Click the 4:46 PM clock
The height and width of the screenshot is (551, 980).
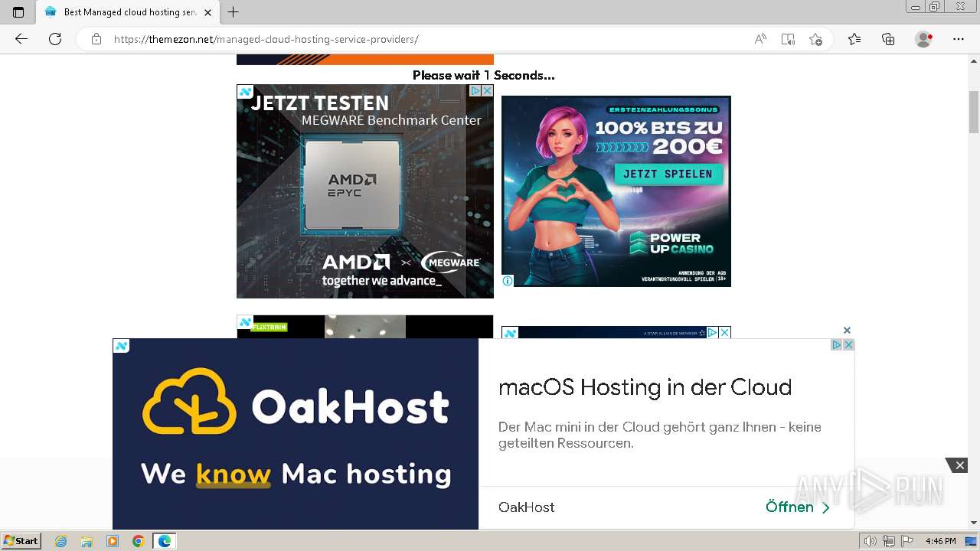tap(940, 541)
